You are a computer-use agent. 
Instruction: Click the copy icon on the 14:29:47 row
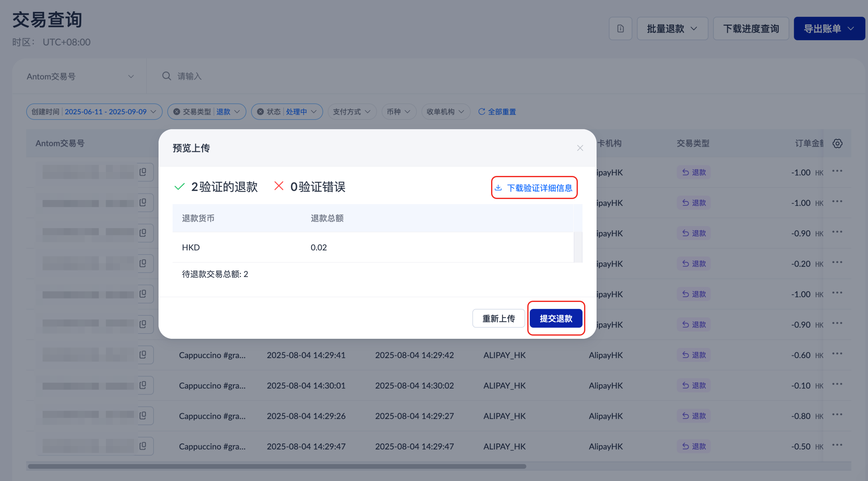click(143, 446)
